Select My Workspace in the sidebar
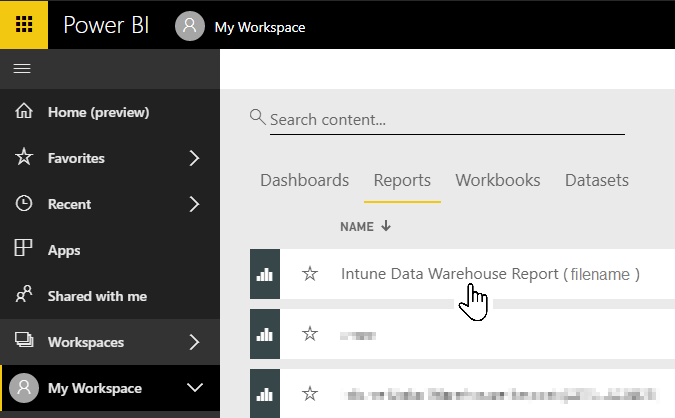675x418 pixels. (110, 388)
